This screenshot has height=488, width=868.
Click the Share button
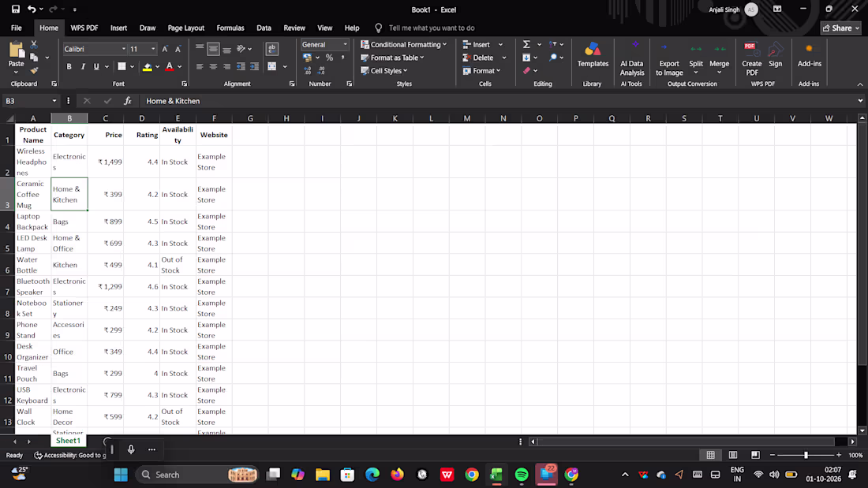click(x=841, y=28)
